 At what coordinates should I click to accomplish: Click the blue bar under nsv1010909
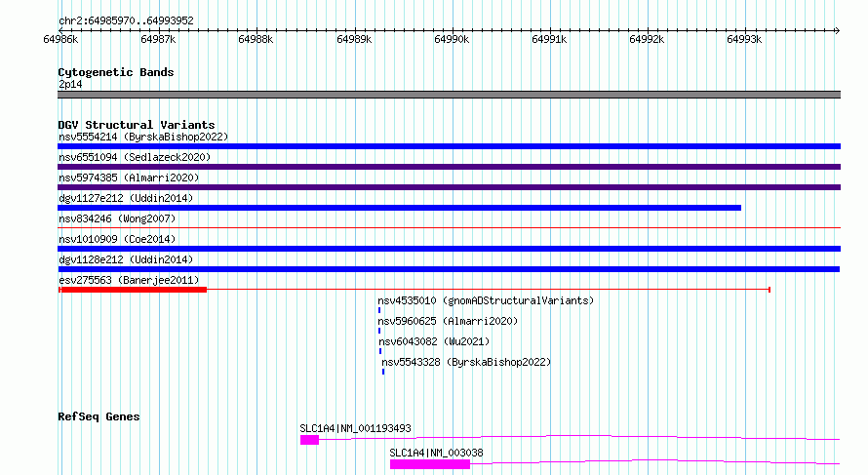coord(449,249)
